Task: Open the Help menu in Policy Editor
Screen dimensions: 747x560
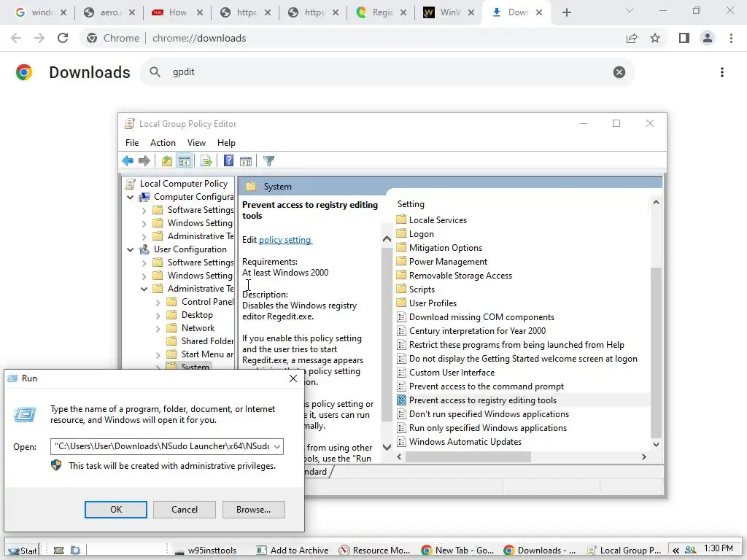Action: [226, 143]
